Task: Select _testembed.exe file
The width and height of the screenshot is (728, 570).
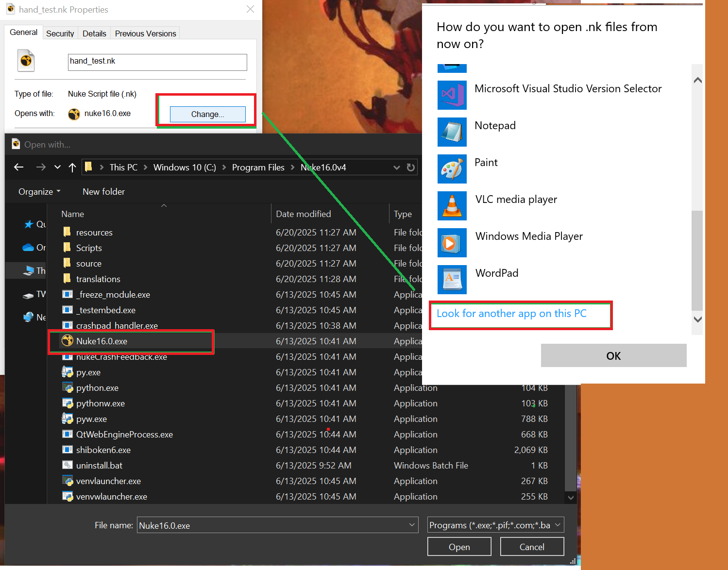Action: point(107,310)
